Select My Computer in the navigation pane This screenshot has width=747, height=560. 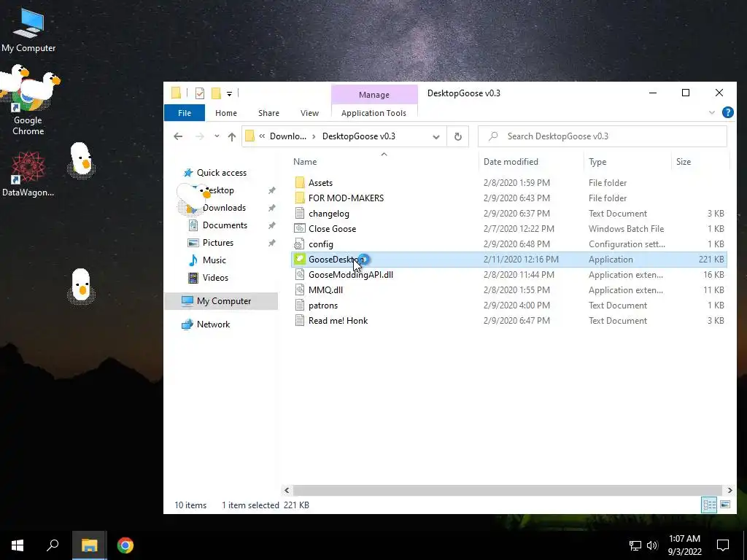tap(221, 301)
